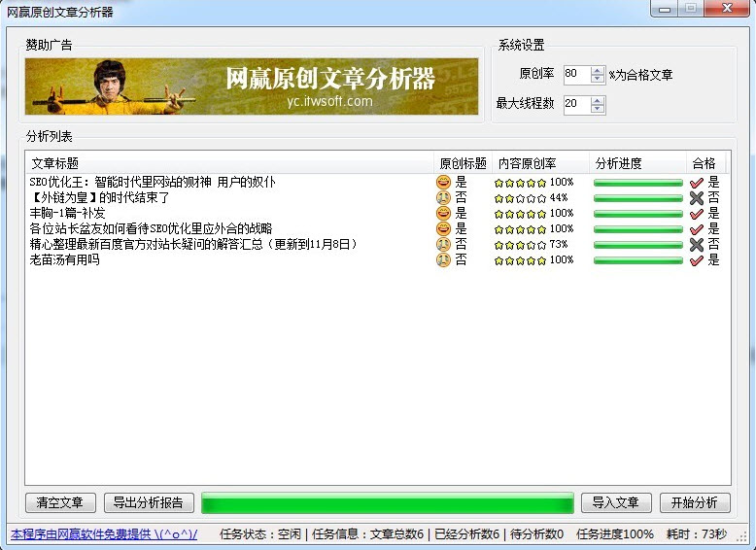Image resolution: width=756 pixels, height=550 pixels.
Task: Open the 本程序由网赢软件免费提供 link
Action: (x=104, y=534)
